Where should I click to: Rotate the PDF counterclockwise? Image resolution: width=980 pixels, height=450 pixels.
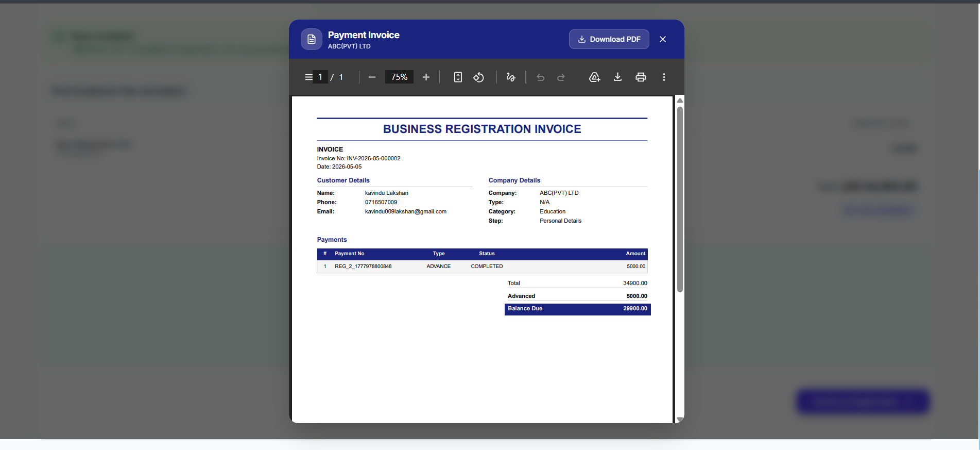point(478,77)
